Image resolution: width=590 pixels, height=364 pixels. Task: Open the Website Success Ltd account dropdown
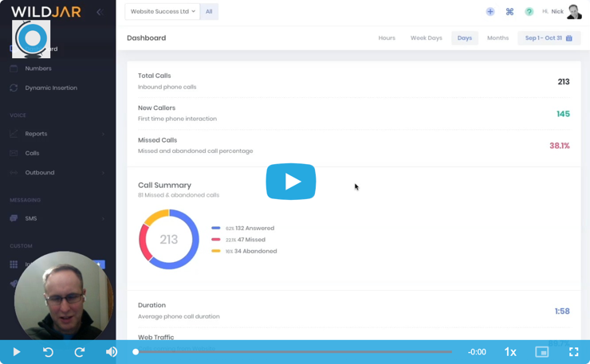point(162,12)
